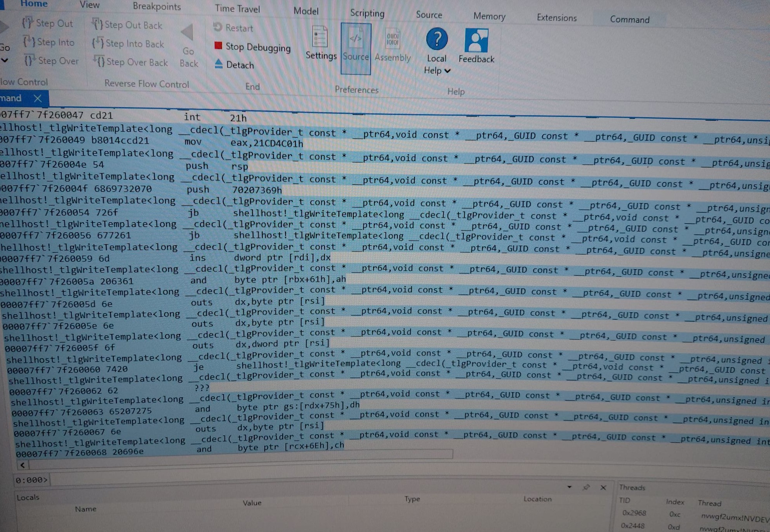Pin the Locals panel
Screen dimensions: 770x532
pyautogui.click(x=586, y=487)
